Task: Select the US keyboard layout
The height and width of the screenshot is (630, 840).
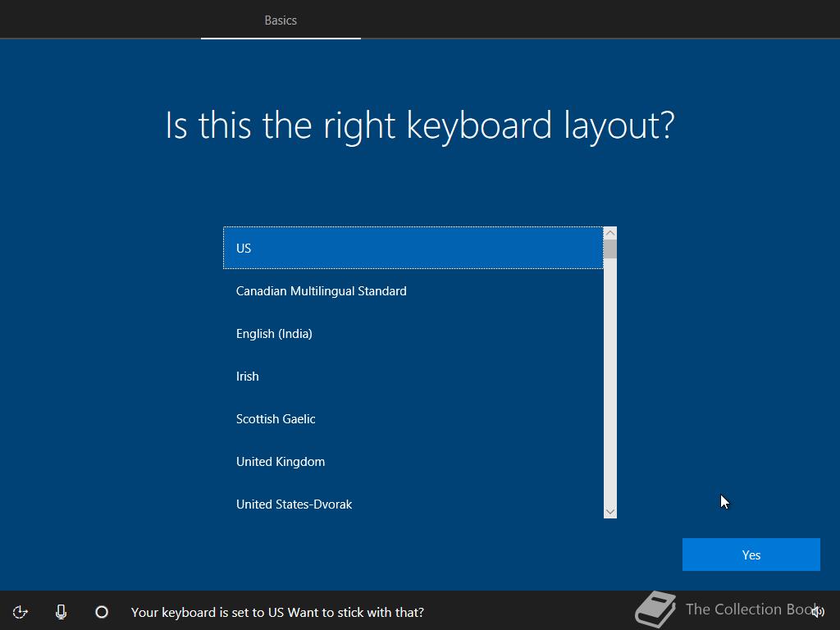Action: [x=413, y=248]
